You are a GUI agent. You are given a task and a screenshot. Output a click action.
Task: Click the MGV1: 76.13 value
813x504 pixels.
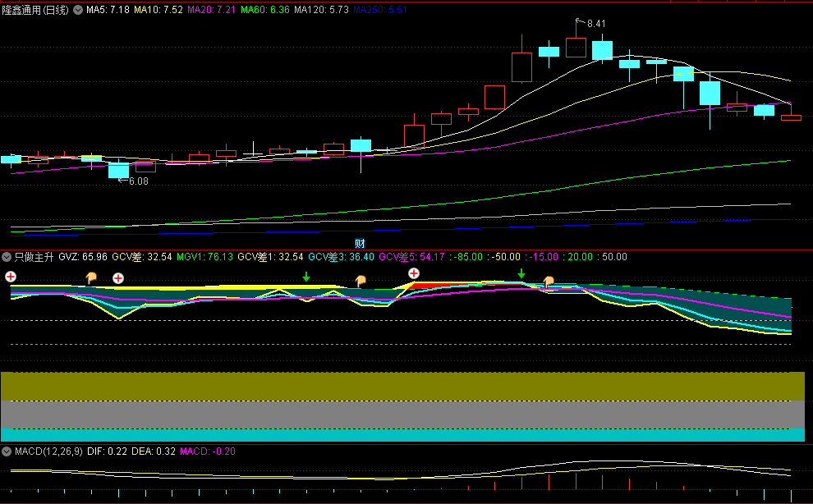click(204, 257)
